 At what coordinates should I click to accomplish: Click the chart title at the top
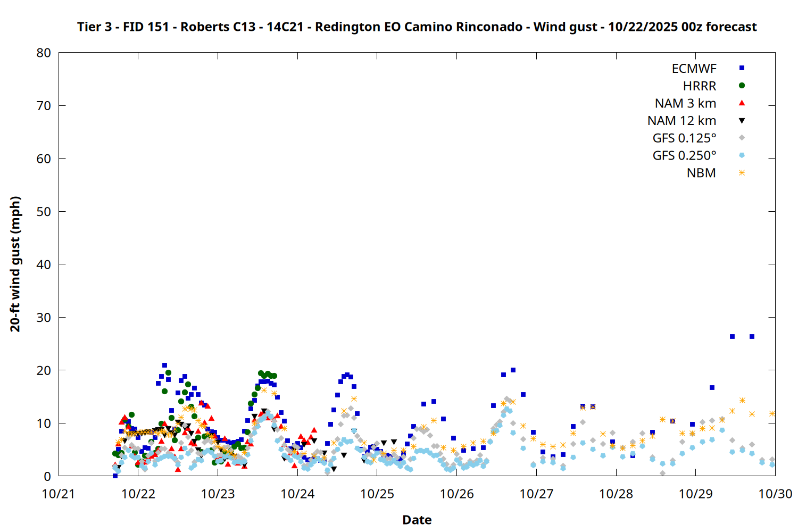417,27
